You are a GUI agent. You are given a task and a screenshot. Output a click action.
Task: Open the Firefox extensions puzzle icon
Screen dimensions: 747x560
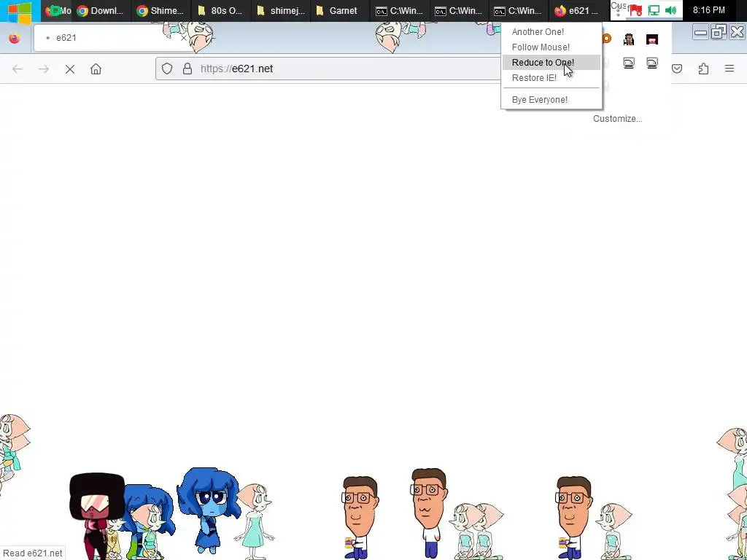703,69
